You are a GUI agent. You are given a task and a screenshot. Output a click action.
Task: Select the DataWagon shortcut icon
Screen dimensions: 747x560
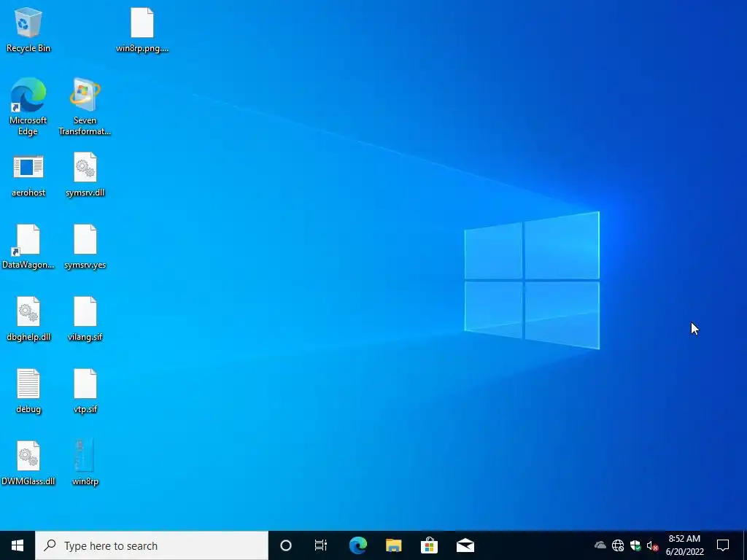pyautogui.click(x=28, y=247)
